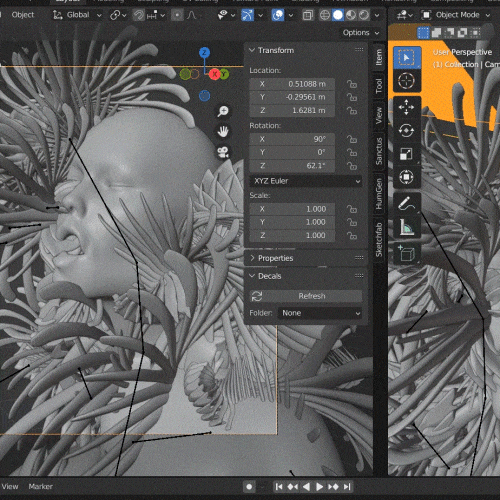Open the viewport shading options dropdown
Viewport: 500px width, 500px height.
(x=377, y=15)
